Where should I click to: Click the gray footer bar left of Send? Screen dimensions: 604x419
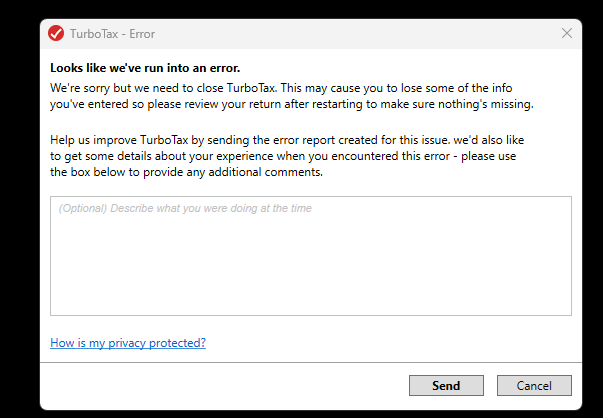click(x=220, y=386)
